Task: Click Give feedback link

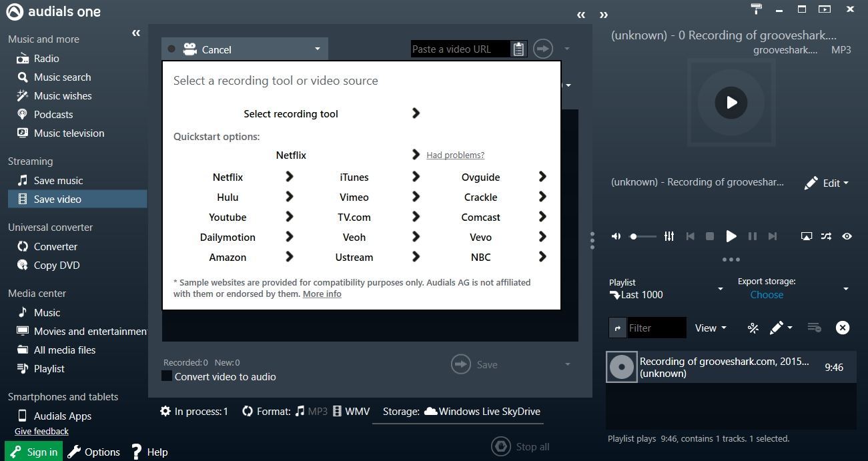Action: coord(41,432)
